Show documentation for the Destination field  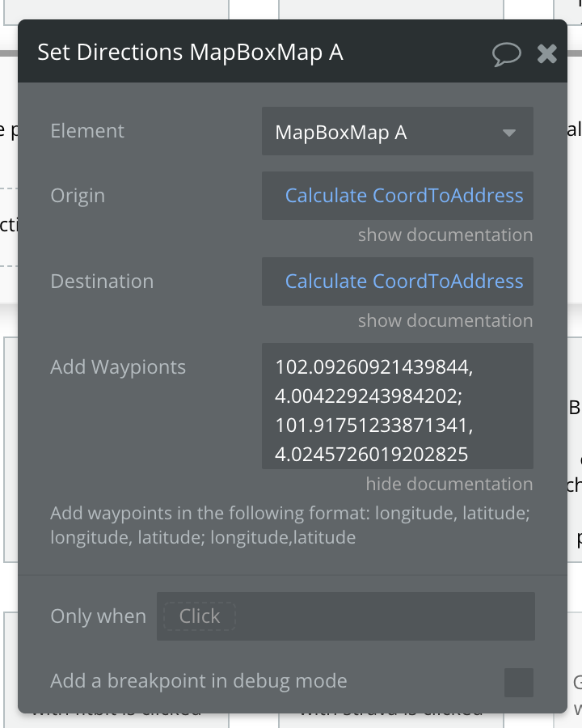[x=445, y=321]
